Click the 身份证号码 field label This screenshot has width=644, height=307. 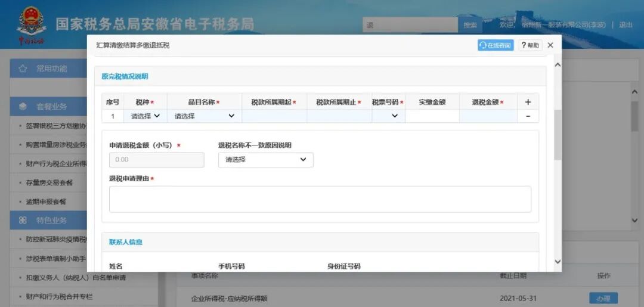pos(344,266)
